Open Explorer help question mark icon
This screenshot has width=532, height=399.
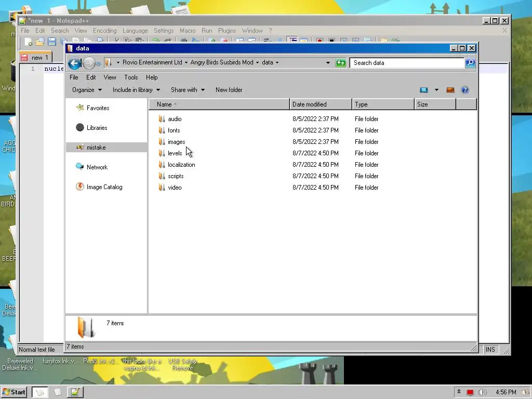[465, 90]
